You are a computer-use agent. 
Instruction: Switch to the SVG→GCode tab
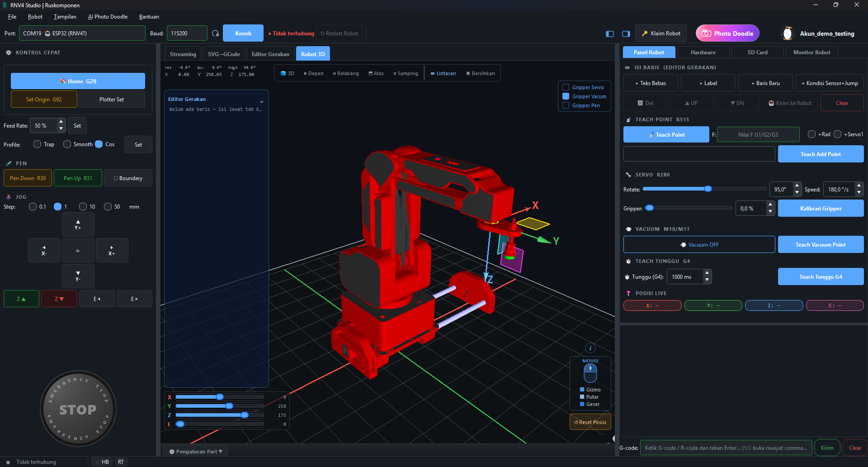point(224,54)
